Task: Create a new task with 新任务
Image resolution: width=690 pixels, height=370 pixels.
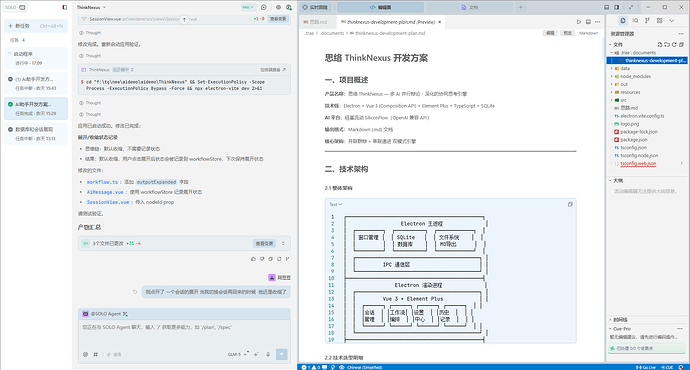Action: pos(36,26)
